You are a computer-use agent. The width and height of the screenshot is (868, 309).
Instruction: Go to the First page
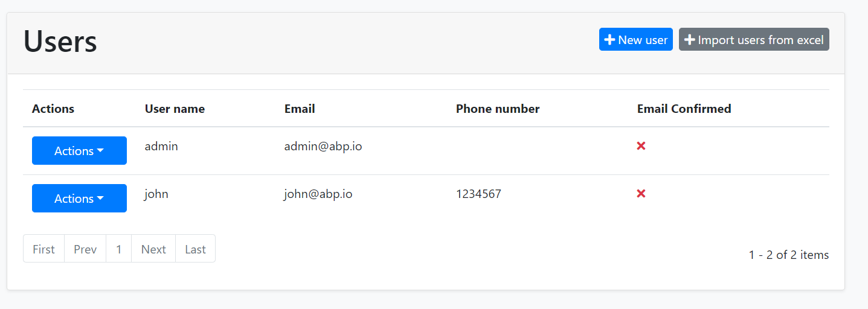point(43,249)
